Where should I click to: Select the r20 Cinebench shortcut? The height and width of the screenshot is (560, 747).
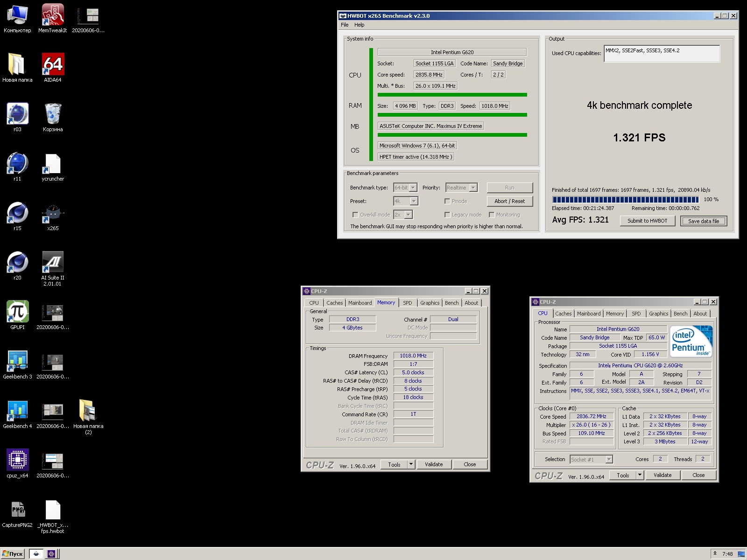[x=17, y=266]
